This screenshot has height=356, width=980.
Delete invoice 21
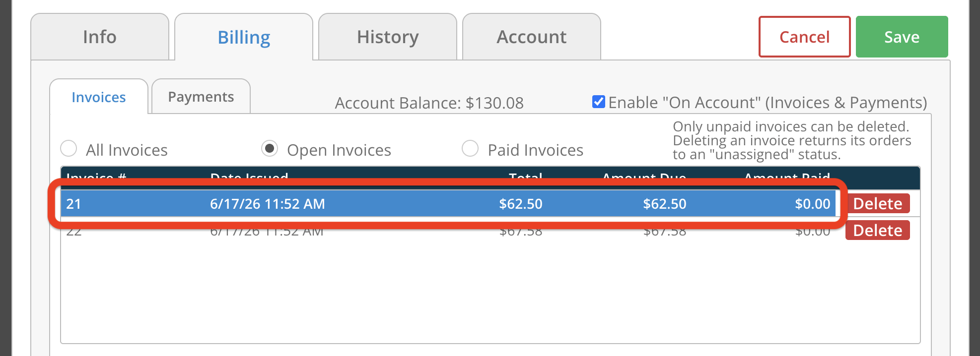point(878,203)
